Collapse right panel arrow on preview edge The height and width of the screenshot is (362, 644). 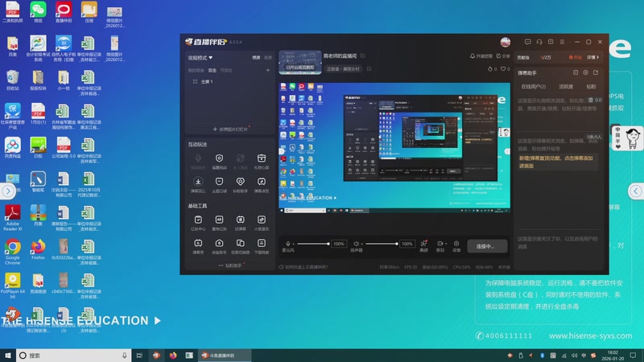tap(507, 151)
